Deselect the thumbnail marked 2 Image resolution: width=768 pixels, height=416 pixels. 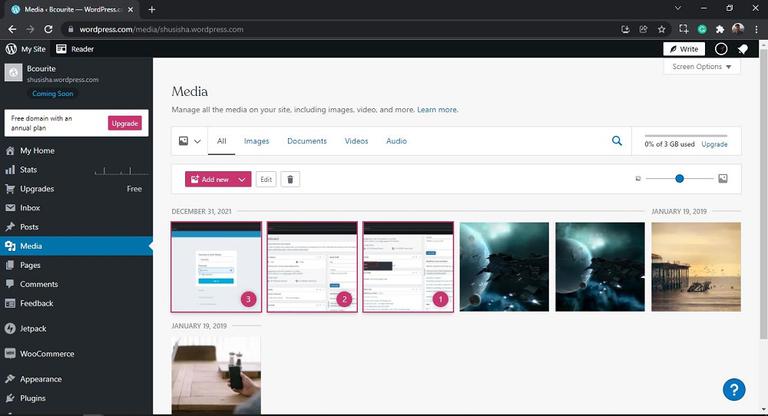(312, 267)
